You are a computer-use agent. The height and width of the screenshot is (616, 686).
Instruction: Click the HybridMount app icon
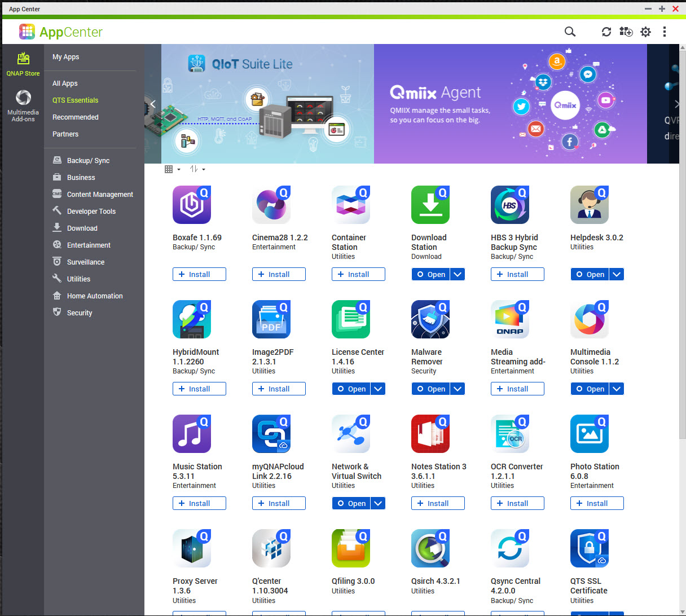pos(192,319)
